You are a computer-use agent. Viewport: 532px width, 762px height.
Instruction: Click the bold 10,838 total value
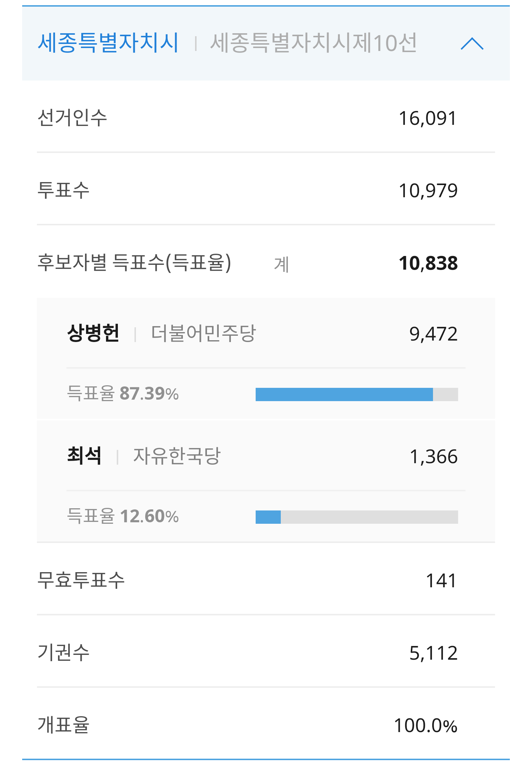(428, 263)
